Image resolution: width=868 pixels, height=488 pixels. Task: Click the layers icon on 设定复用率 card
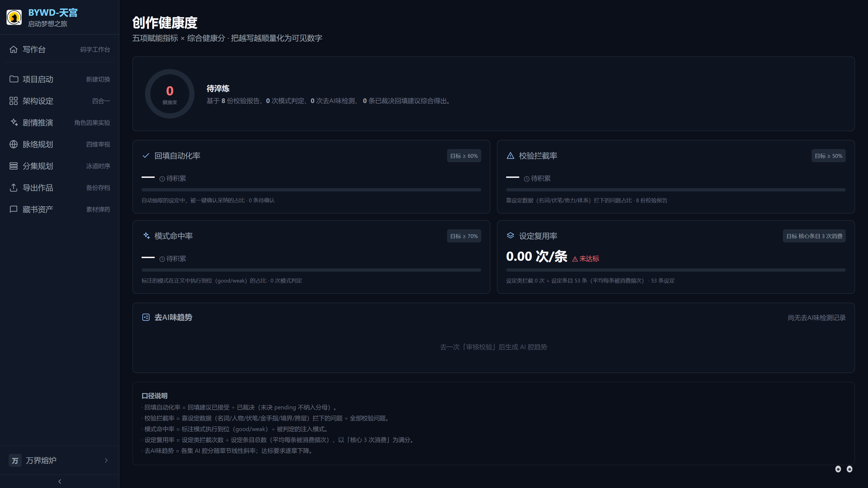[x=510, y=236]
